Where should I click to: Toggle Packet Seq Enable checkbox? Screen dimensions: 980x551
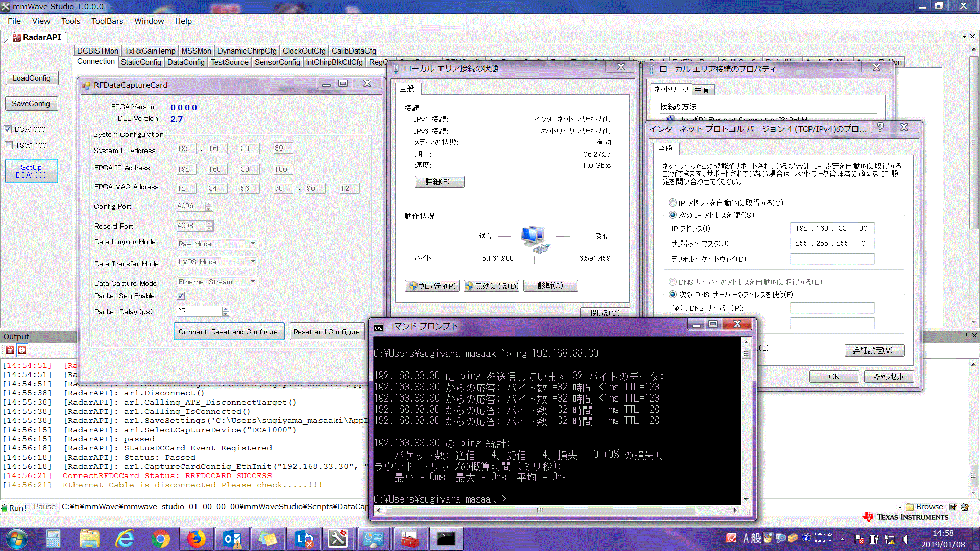point(180,296)
